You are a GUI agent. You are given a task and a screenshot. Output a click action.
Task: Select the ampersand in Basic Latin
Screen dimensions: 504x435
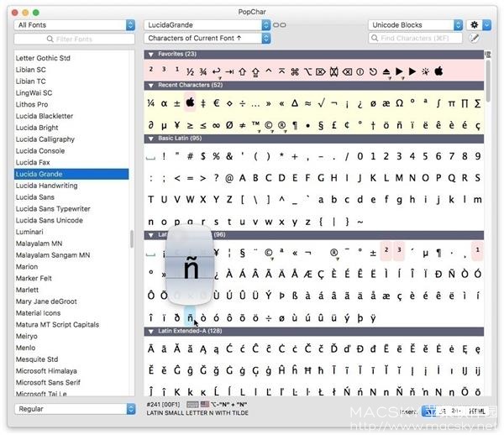pos(229,156)
